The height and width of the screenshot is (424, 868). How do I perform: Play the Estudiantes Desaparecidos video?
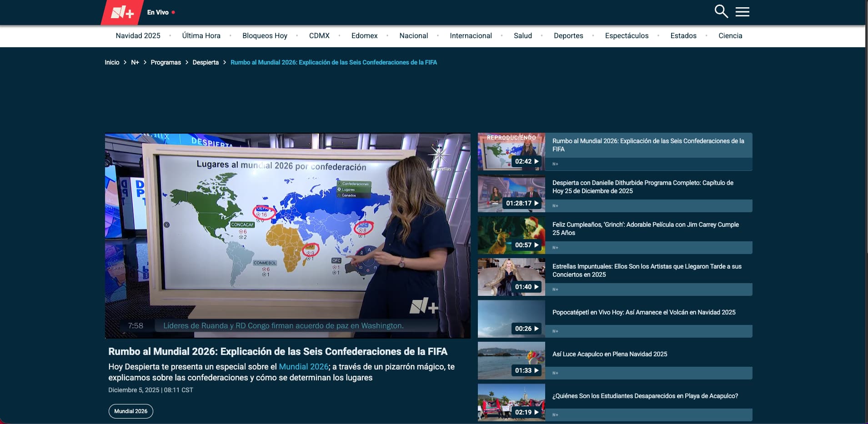511,402
